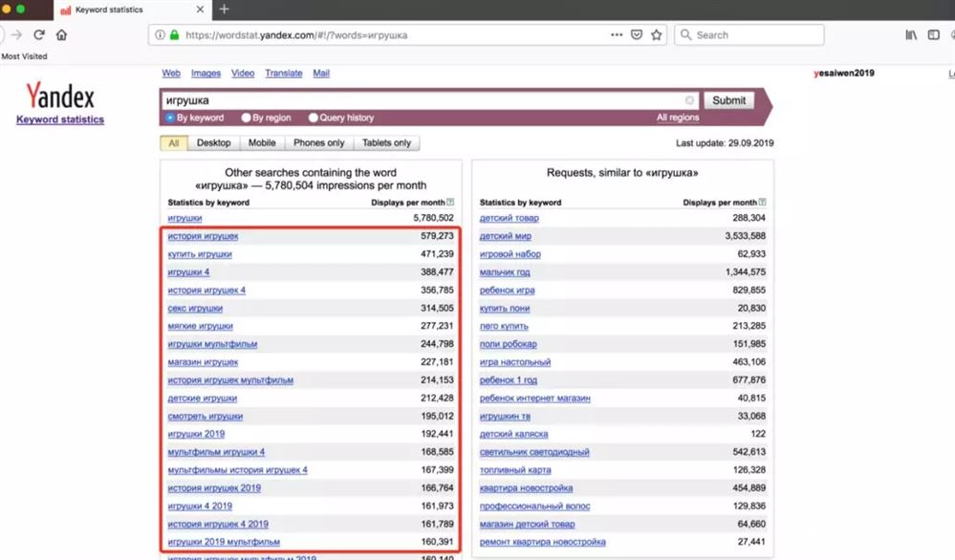Image resolution: width=955 pixels, height=560 pixels.
Task: Open the page actions three-dot menu
Action: pyautogui.click(x=617, y=34)
